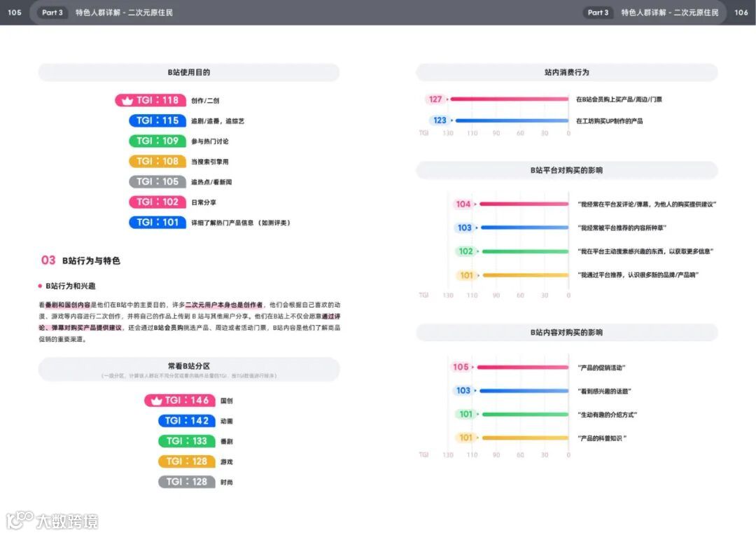This screenshot has height=535, width=756.
Task: Click the crown icon on TGI 118 badge
Action: coord(127,100)
